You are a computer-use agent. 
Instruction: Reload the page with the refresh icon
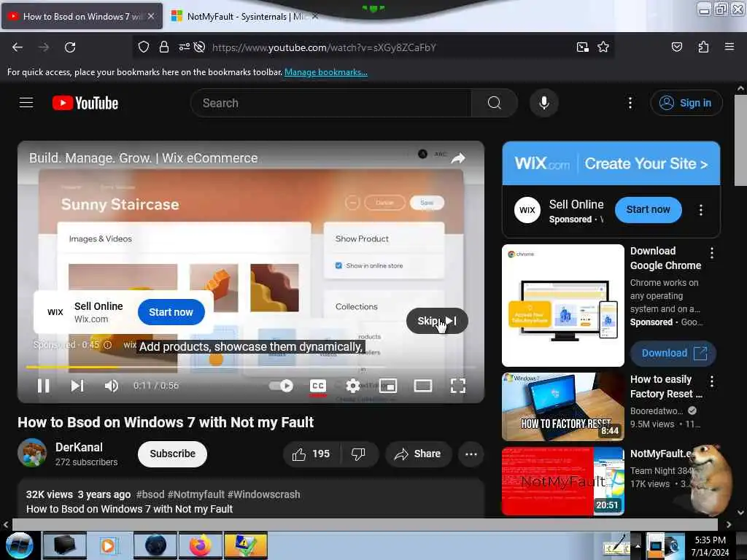point(70,47)
